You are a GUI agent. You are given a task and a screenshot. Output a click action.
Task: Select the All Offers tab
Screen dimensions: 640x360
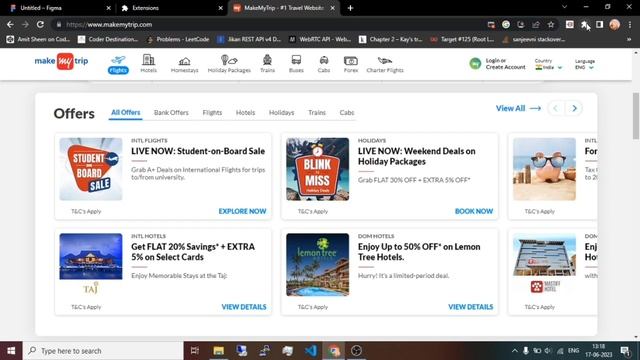(126, 112)
